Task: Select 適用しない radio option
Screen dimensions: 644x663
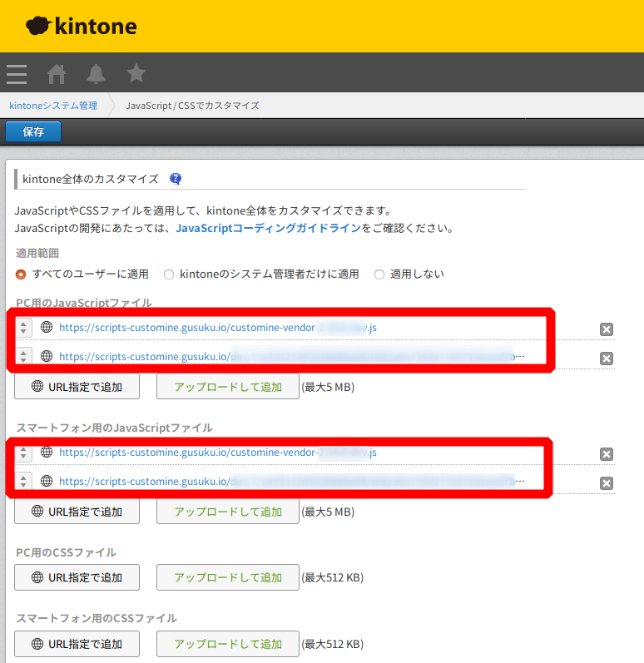Action: click(379, 275)
